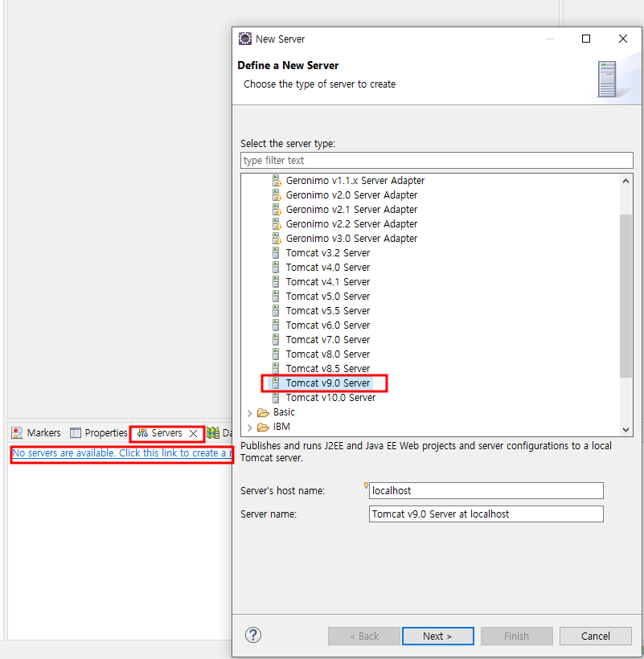Click the disabled Back button
Screen dimensions: 644x659
(x=364, y=636)
